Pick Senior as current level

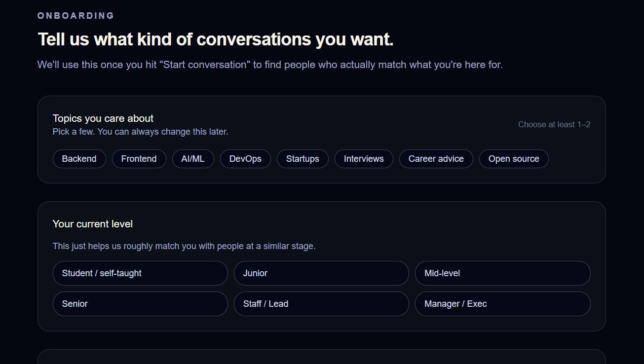140,304
